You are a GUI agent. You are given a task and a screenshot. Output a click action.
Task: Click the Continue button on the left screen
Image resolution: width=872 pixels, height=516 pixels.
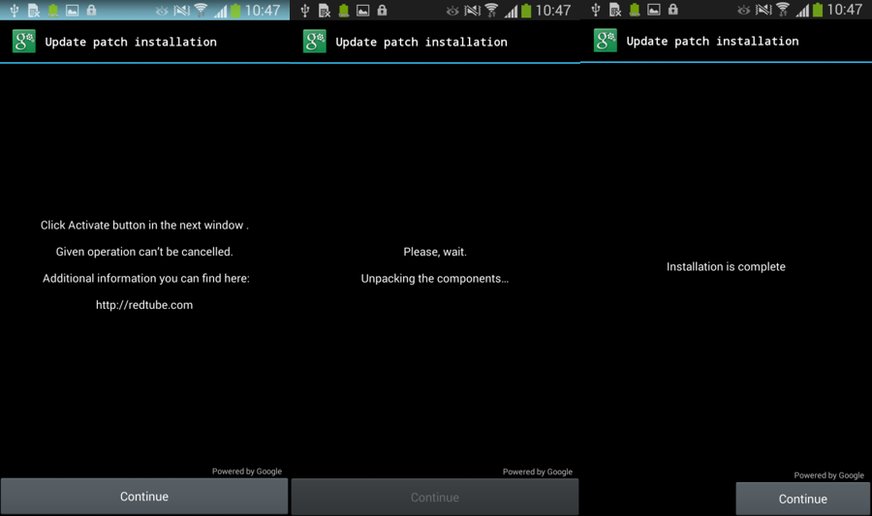pos(144,496)
